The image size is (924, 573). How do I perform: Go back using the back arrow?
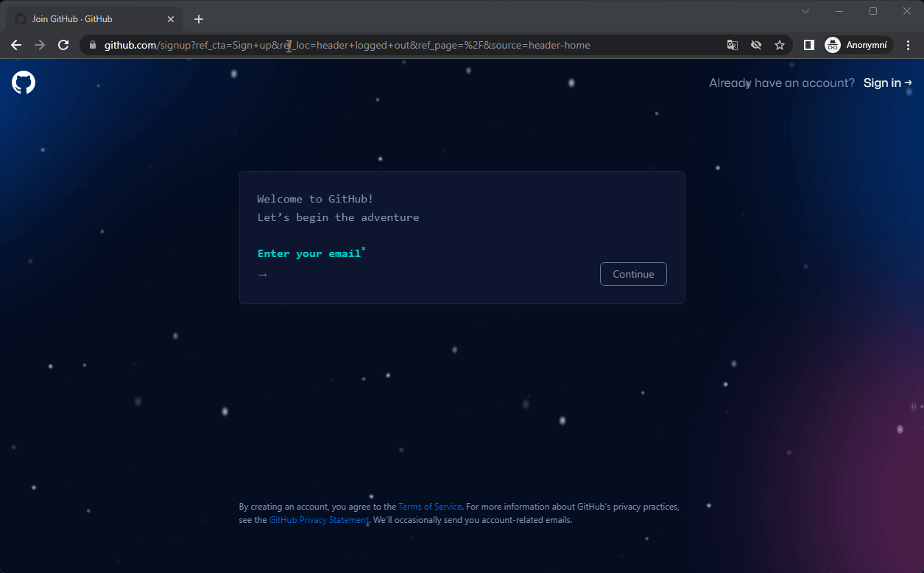(x=16, y=45)
